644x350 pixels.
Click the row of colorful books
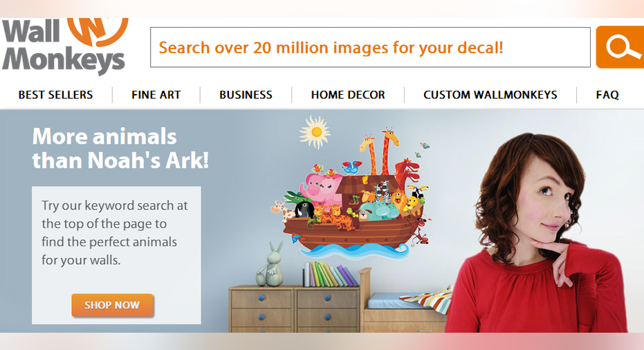point(329,274)
